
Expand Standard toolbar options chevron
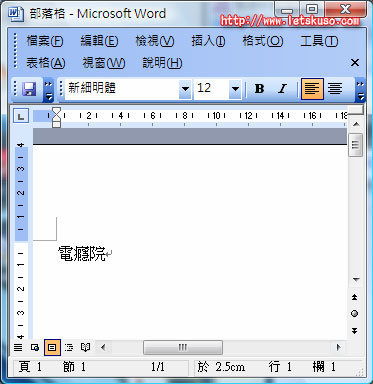coord(49,90)
